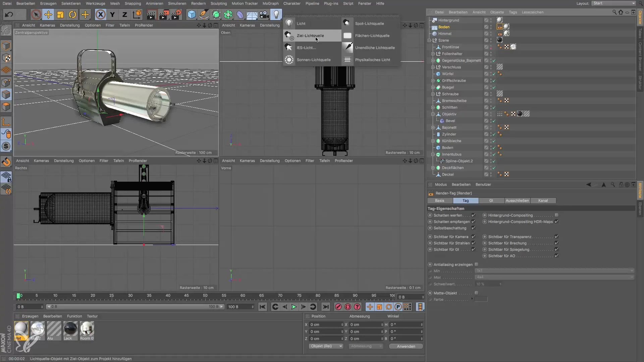
Task: Collapse the Innentubus object
Action: pos(433,154)
